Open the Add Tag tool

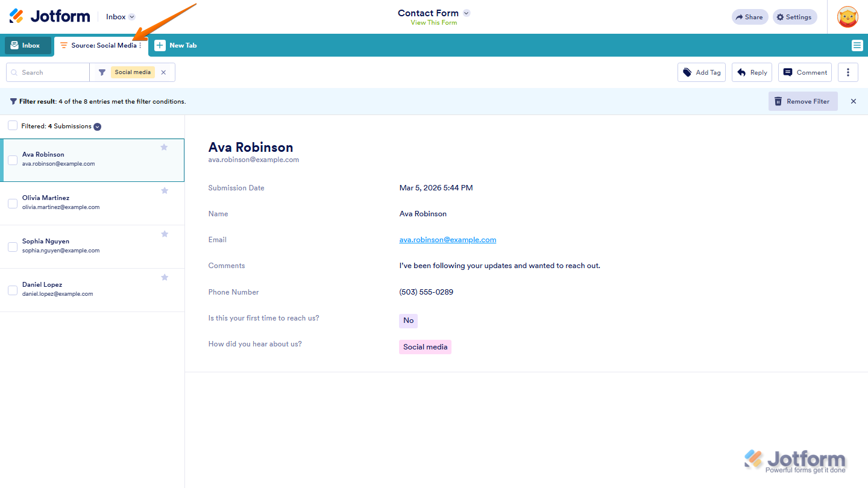(701, 72)
